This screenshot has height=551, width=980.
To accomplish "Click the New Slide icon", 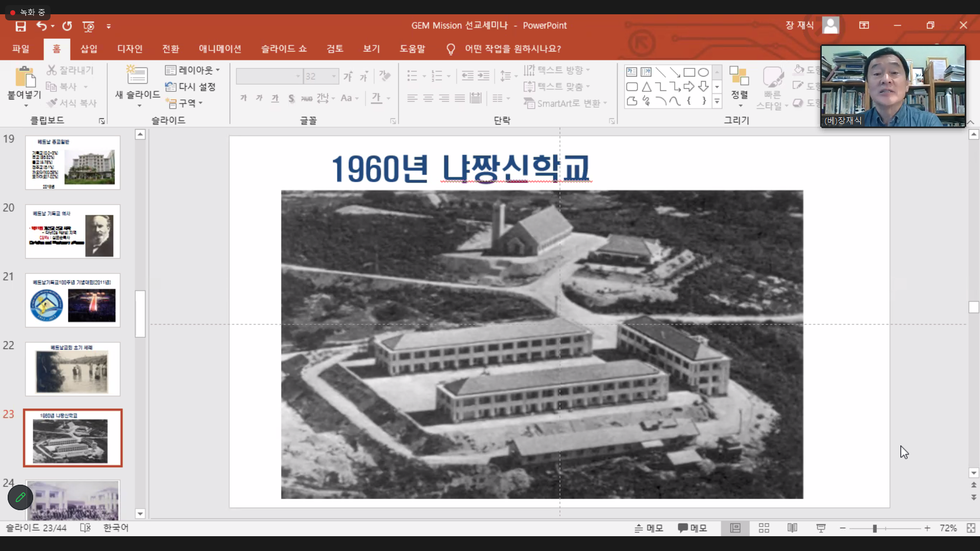I will (x=137, y=76).
